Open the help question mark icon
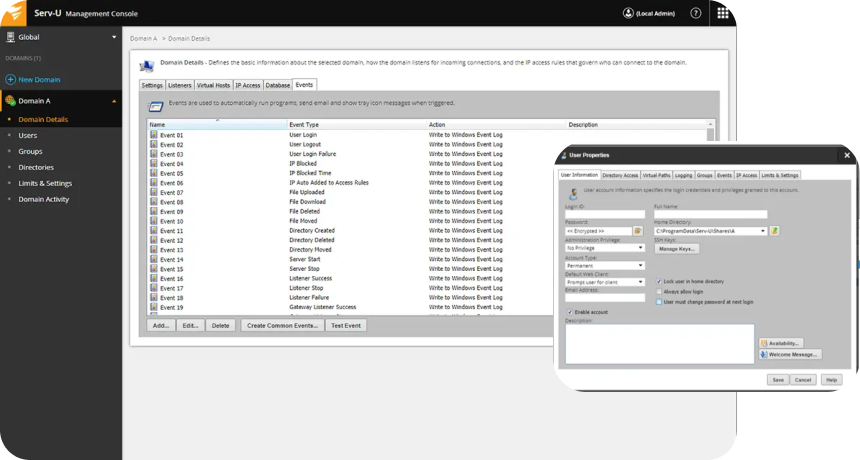Viewport: 860px width, 460px height. pyautogui.click(x=695, y=13)
